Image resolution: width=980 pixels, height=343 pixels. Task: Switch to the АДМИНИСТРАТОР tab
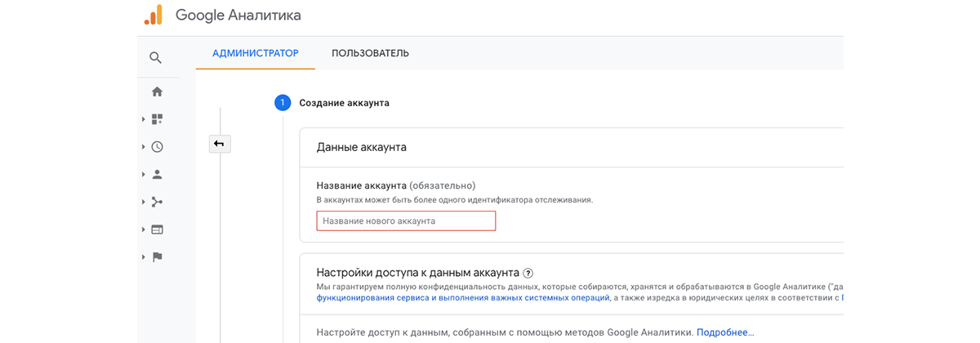256,53
